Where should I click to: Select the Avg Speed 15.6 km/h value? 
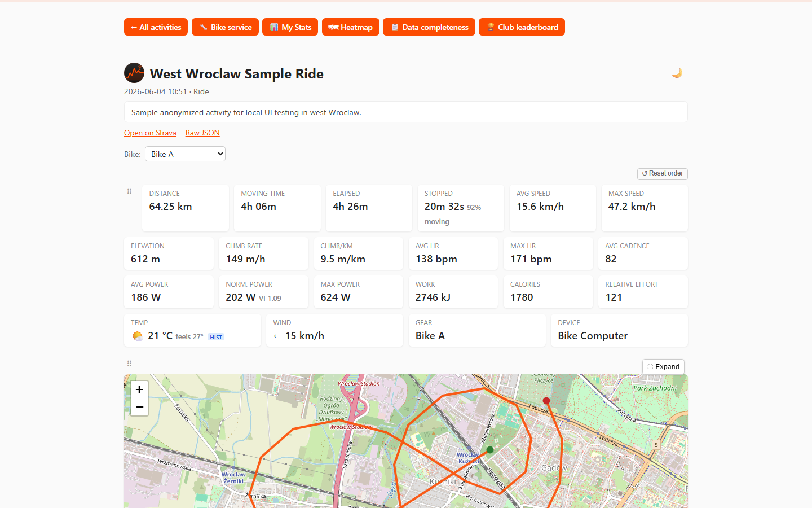click(540, 207)
